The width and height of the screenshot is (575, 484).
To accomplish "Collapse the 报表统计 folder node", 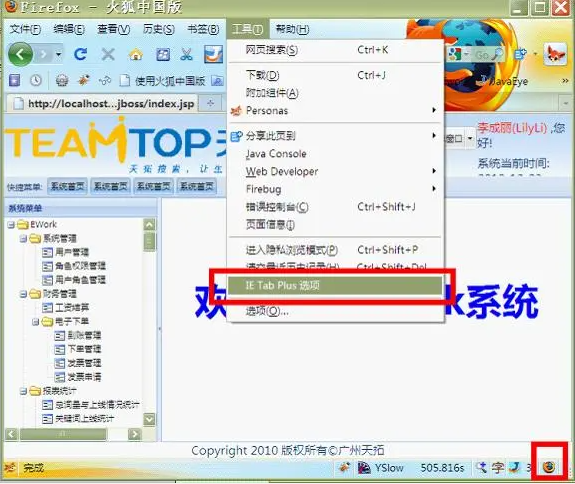I will (23, 391).
